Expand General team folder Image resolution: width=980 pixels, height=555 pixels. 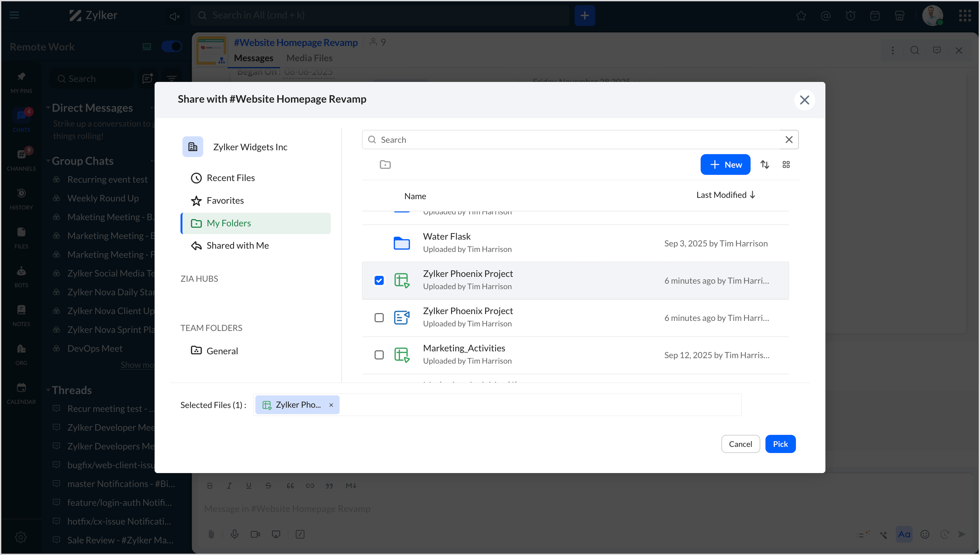coord(222,351)
